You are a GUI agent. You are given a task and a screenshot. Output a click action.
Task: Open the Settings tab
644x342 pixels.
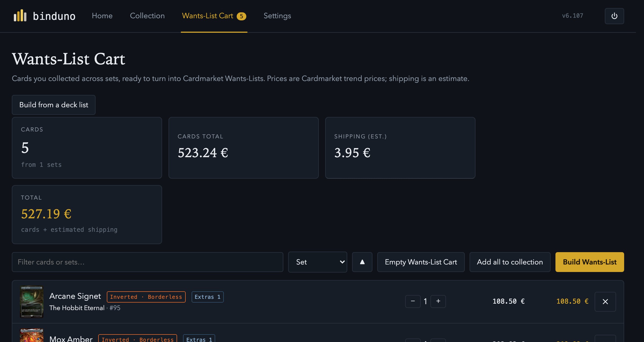pos(277,16)
